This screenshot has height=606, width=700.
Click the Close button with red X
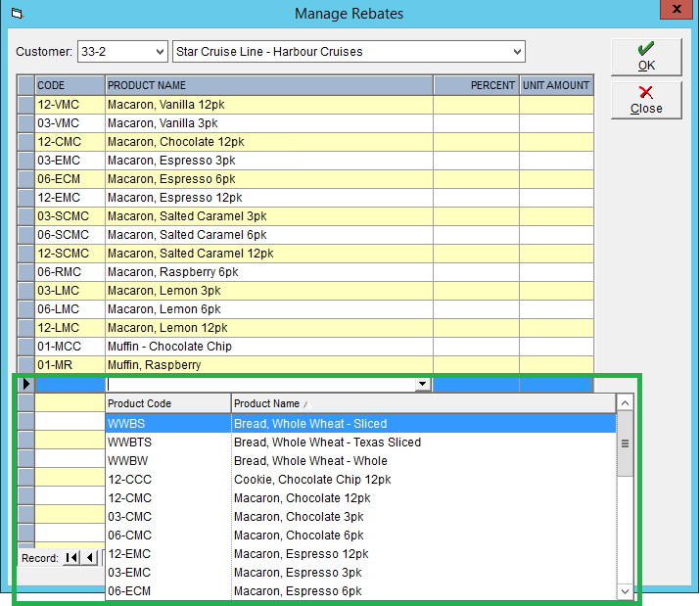pos(646,100)
